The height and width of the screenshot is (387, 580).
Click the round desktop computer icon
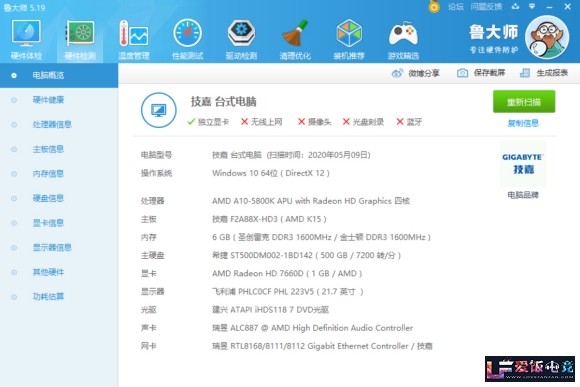click(159, 110)
